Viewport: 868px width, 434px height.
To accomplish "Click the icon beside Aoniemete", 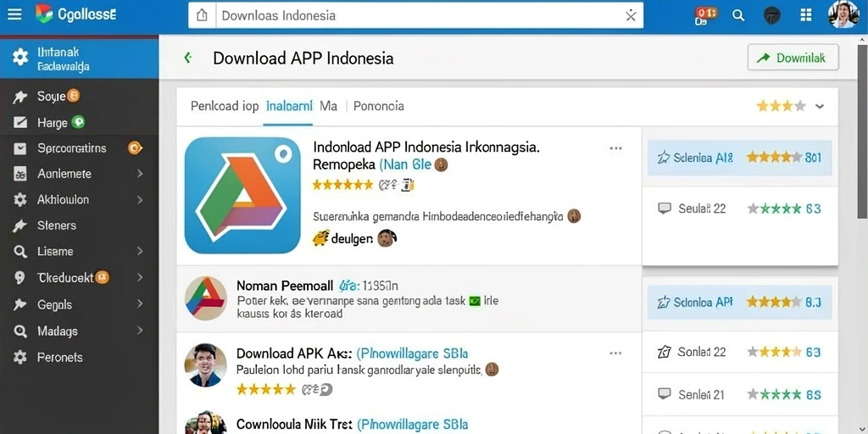I will tap(20, 174).
